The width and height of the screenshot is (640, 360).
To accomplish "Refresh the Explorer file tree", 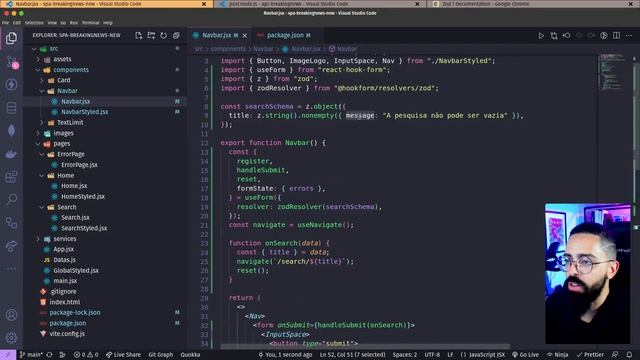I will tap(164, 36).
